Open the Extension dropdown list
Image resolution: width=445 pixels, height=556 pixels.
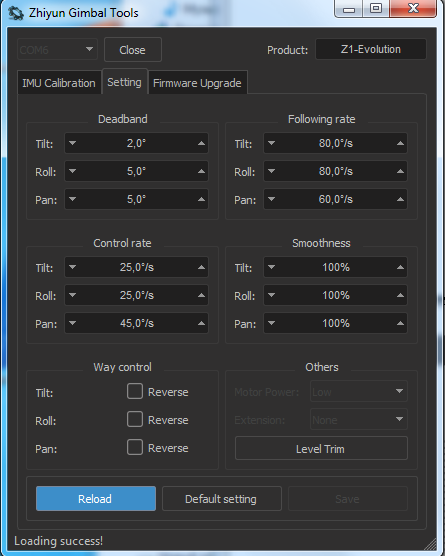359,419
